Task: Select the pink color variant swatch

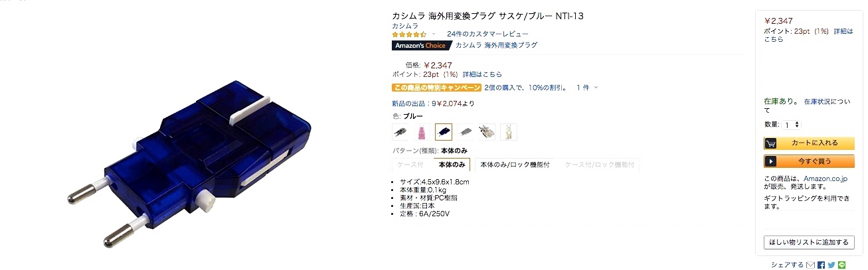Action: [421, 132]
